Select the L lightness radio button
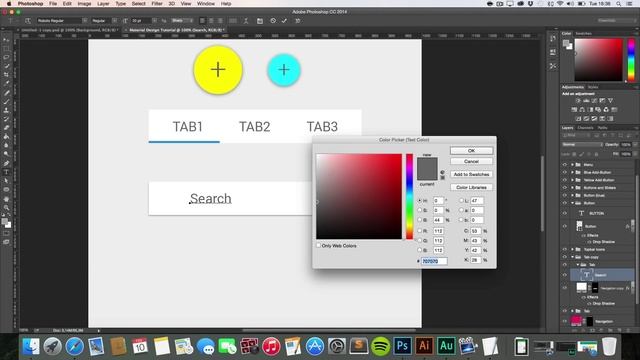The width and height of the screenshot is (640, 360). pos(462,200)
